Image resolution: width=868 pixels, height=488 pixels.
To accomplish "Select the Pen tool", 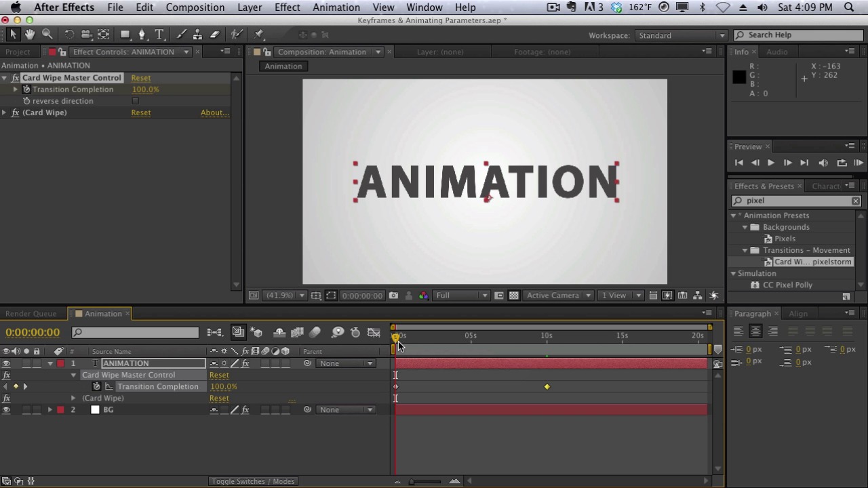I will coord(142,35).
